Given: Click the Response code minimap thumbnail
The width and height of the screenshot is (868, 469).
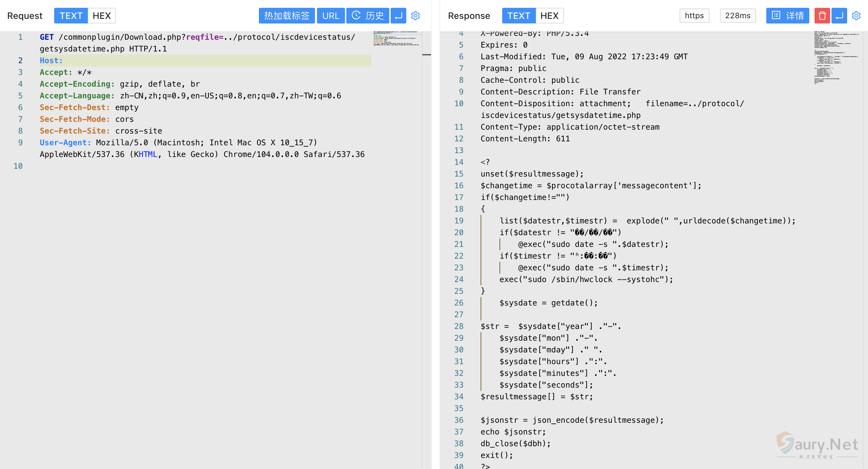Looking at the screenshot, I should pos(836,58).
